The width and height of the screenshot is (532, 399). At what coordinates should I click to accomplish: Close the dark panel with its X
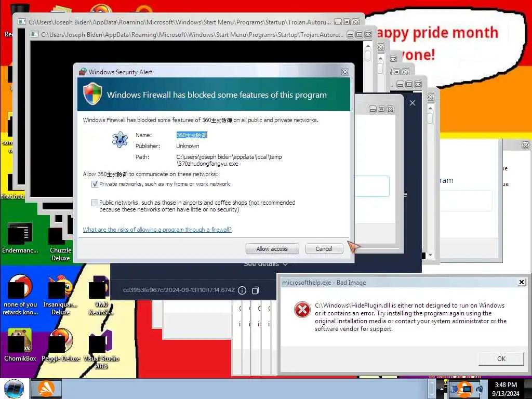tap(412, 103)
